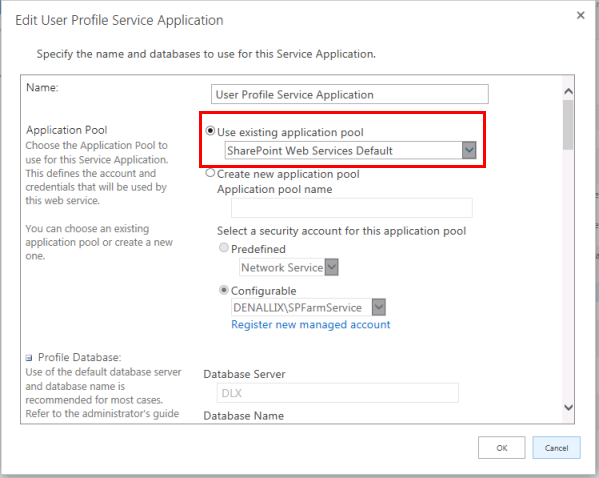
Task: Open Register new managed account link
Action: (311, 325)
